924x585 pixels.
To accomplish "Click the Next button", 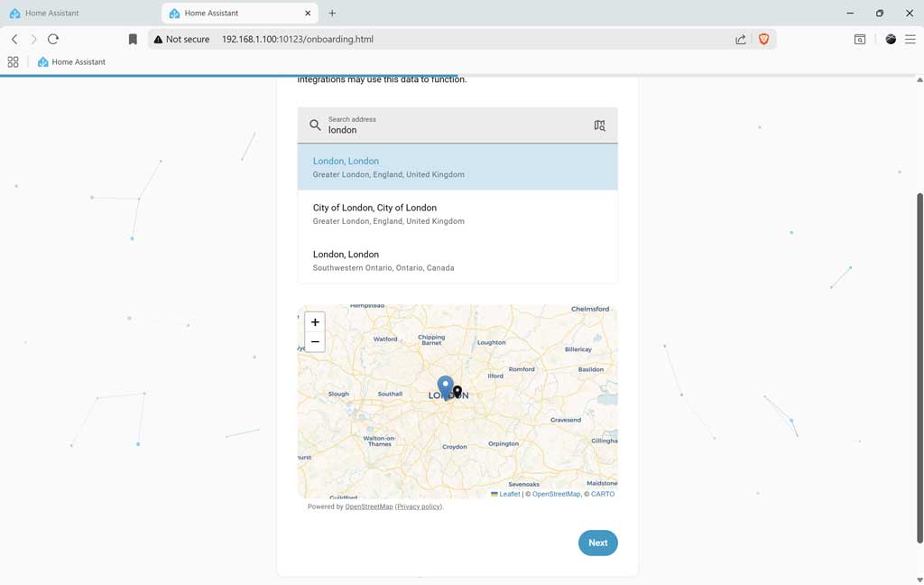I will click(x=597, y=543).
